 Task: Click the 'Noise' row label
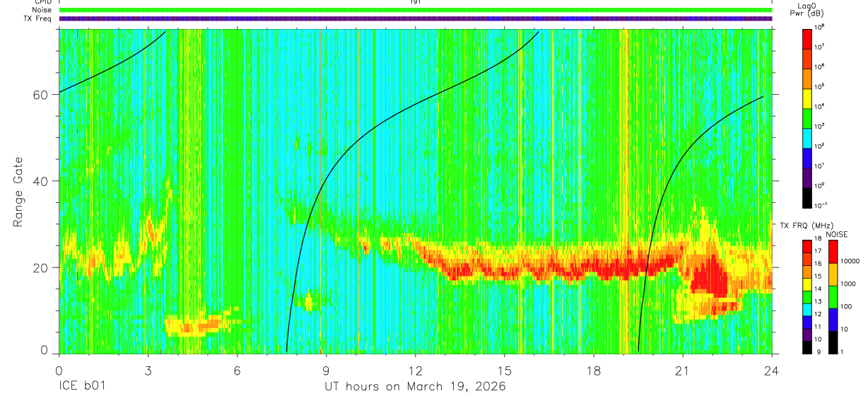pos(42,10)
